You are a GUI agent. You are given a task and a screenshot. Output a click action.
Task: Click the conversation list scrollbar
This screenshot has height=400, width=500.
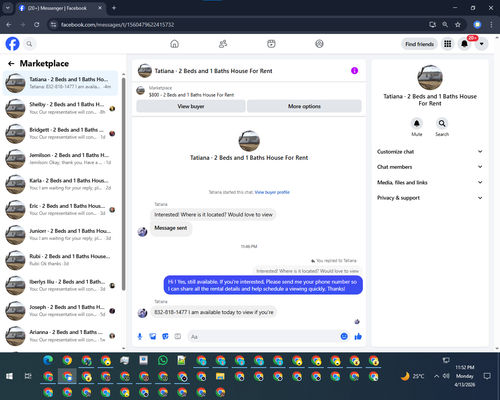pos(123,184)
